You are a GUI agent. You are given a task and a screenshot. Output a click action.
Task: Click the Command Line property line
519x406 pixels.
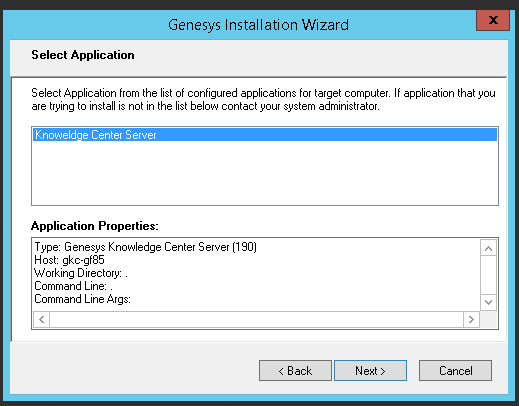[73, 286]
